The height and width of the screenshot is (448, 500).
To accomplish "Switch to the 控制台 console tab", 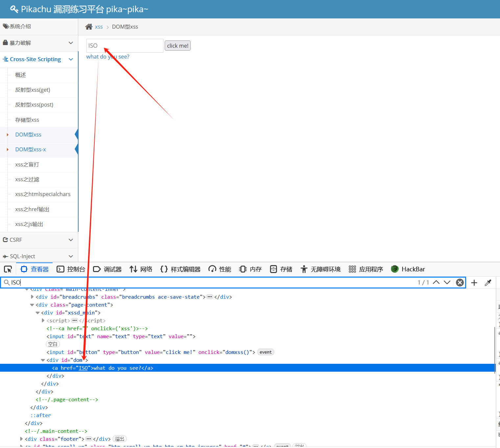I will click(x=71, y=269).
